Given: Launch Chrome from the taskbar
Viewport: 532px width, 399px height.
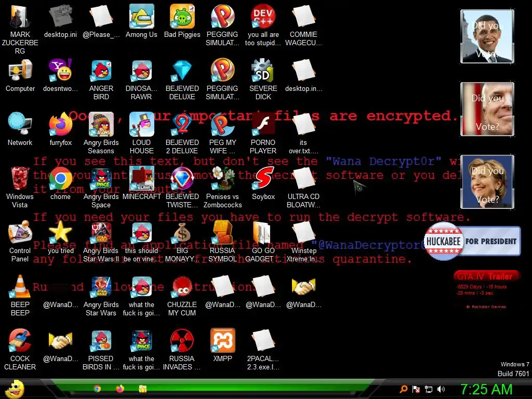Looking at the screenshot, I should [97, 389].
